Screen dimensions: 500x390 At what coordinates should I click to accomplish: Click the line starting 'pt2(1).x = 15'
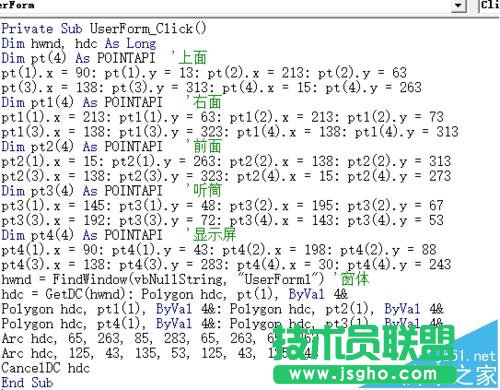(x=226, y=161)
